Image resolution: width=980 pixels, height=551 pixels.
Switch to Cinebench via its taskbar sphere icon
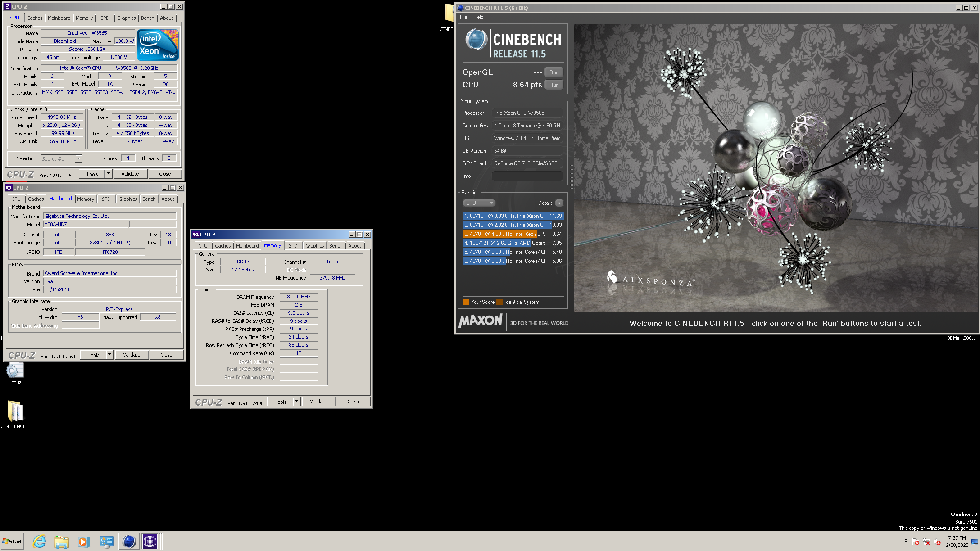click(x=129, y=542)
